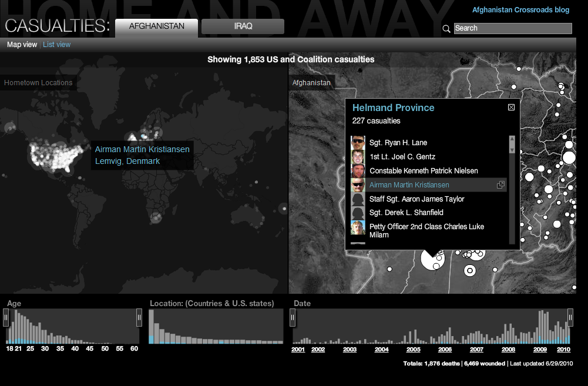This screenshot has height=386, width=588.
Task: Click into the Search field
Action: (x=512, y=28)
